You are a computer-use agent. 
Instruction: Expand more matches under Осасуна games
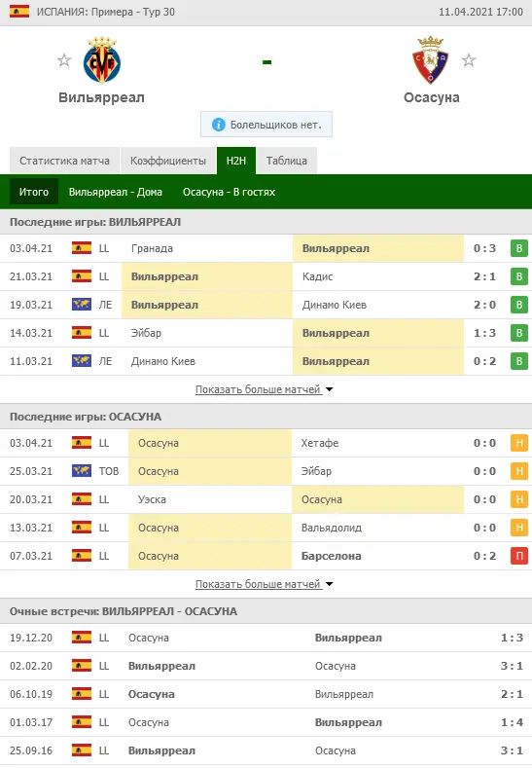coord(264,584)
